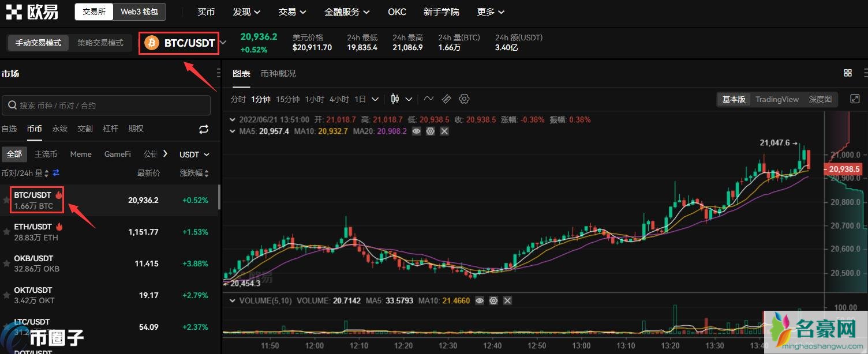This screenshot has height=354, width=868.
Task: Remove the MA indicator with X icon
Action: (x=444, y=131)
